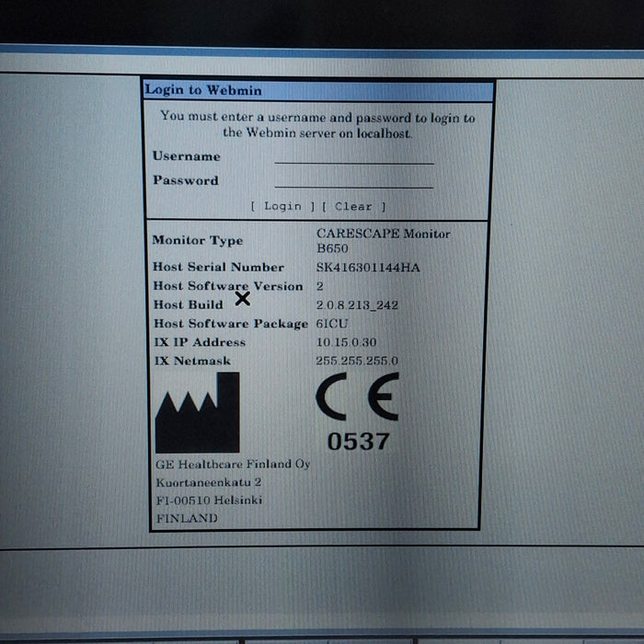The image size is (644, 644).
Task: Click the "Login to Webmin" title bar
Action: tap(318, 90)
